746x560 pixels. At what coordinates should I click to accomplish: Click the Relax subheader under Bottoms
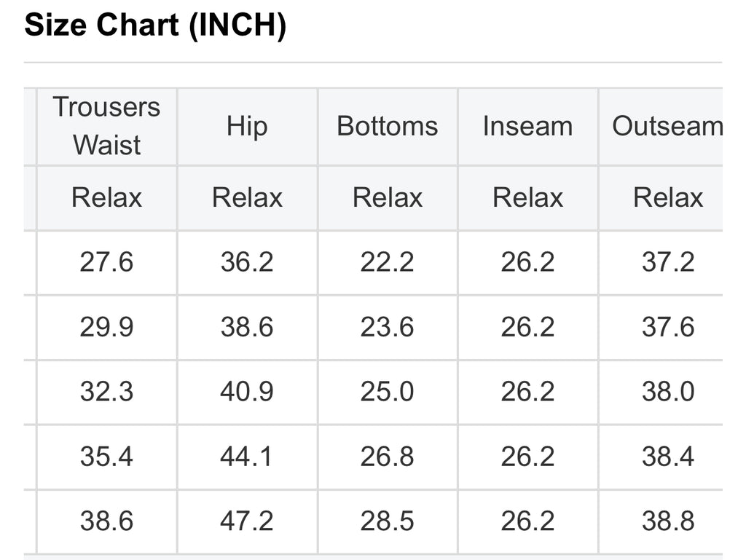click(x=387, y=198)
